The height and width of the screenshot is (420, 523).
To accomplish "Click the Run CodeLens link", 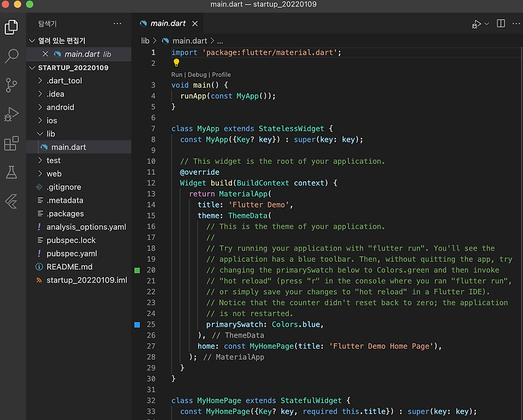I will point(177,74).
